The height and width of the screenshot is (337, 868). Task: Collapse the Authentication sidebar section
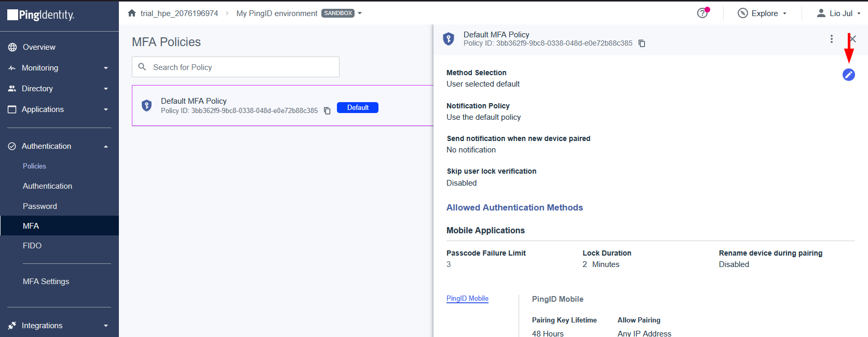click(59, 146)
